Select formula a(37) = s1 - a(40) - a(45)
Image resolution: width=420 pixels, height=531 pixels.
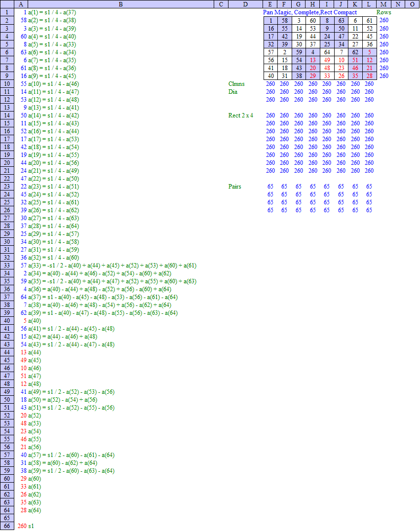[x=103, y=297]
